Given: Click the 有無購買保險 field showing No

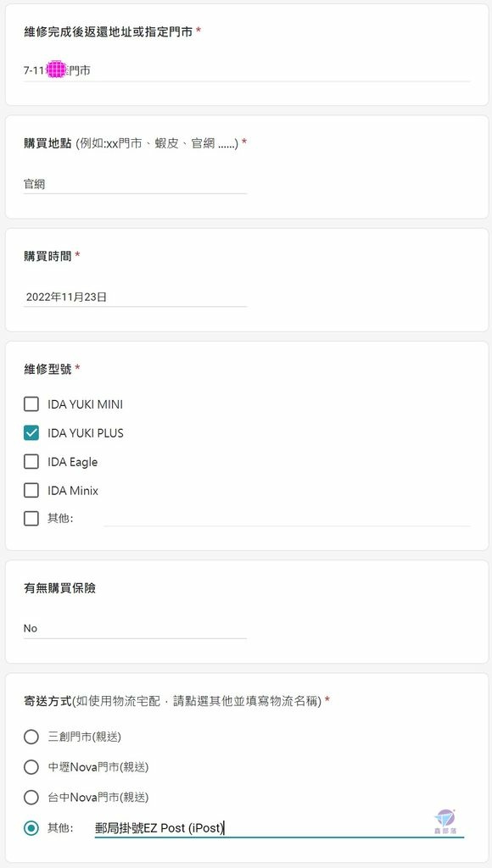Looking at the screenshot, I should [135, 628].
